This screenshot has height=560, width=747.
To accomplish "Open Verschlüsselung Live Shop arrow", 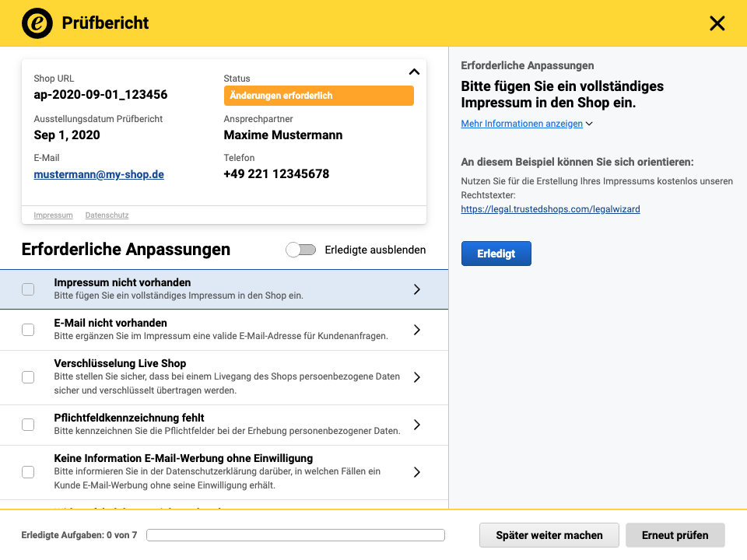I will coord(417,377).
